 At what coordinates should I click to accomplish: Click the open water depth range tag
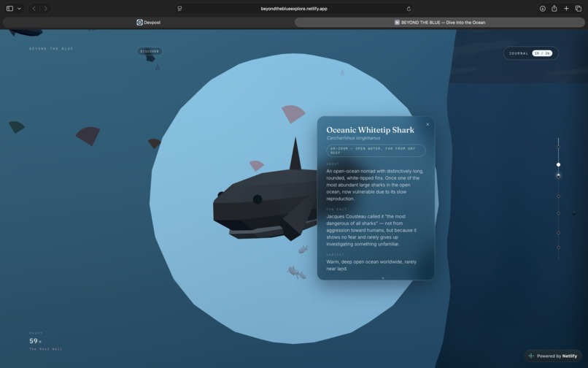376,150
